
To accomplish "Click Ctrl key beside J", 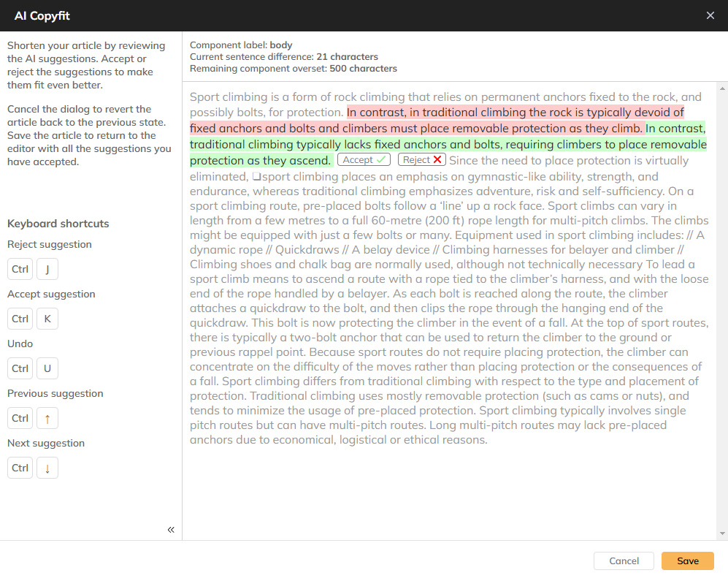I will (20, 269).
